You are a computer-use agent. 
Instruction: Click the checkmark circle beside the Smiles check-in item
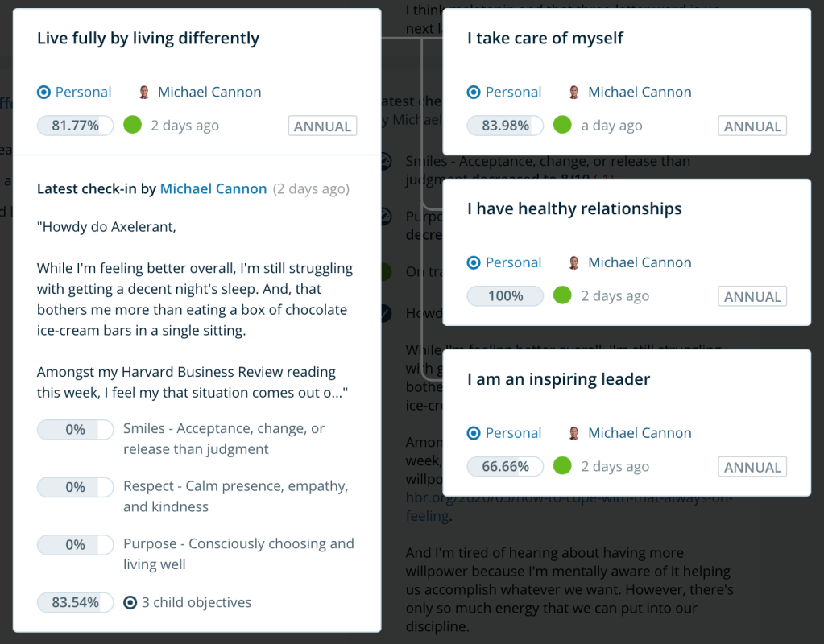tap(384, 161)
